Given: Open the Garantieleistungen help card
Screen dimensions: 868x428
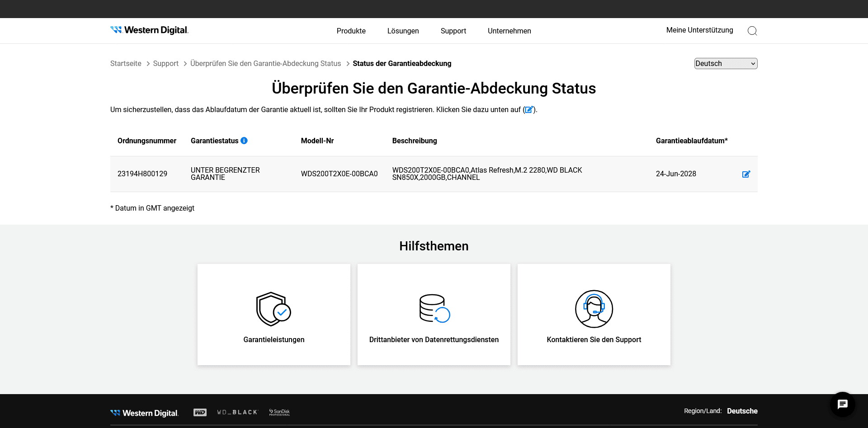Looking at the screenshot, I should tap(274, 315).
